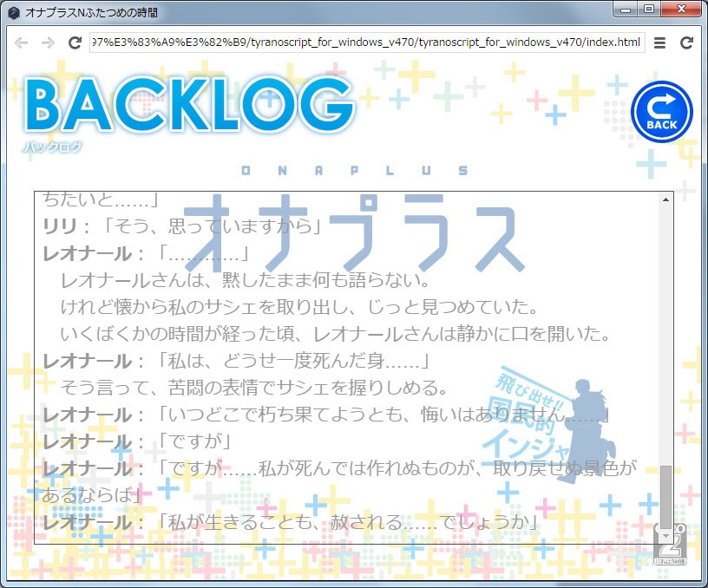Maximize the game window
Screen dimensions: 708x588
point(649,10)
